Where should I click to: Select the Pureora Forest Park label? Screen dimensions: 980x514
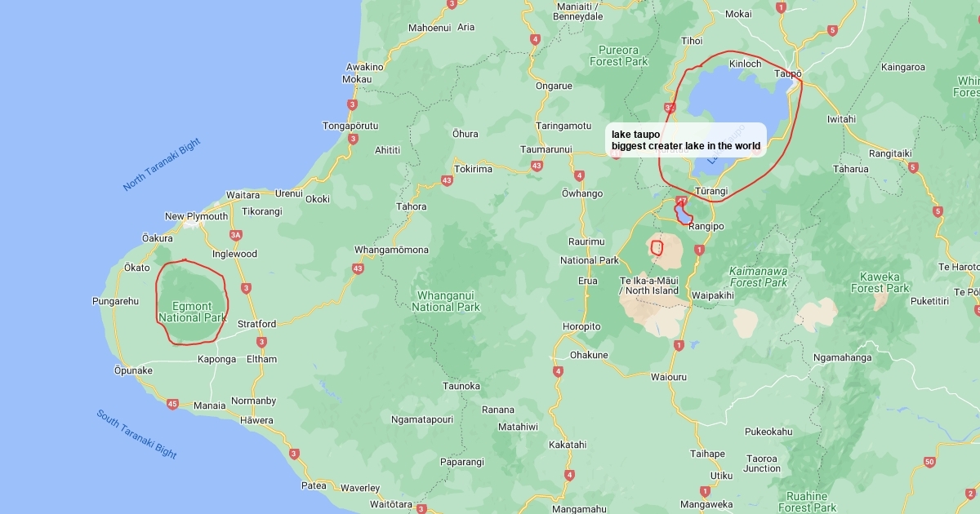(618, 55)
